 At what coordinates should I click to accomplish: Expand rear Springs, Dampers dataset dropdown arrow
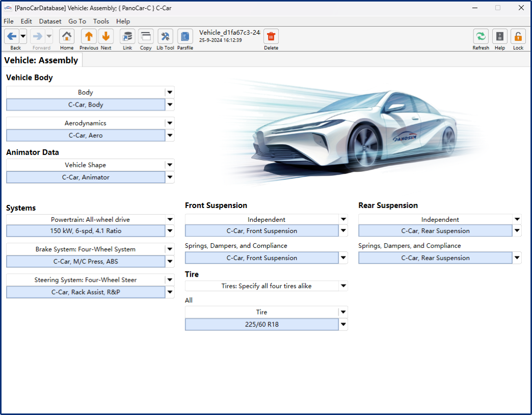(517, 258)
